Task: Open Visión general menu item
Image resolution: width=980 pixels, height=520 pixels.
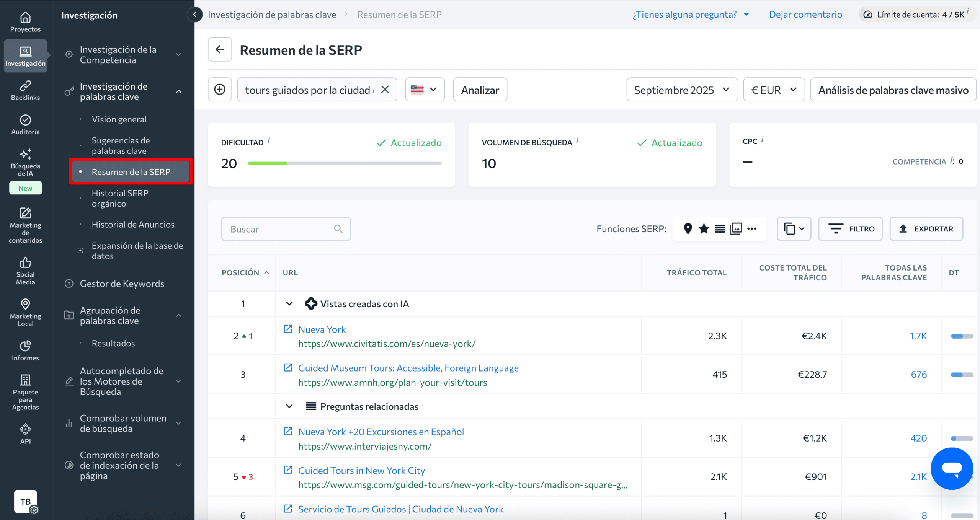Action: coord(119,119)
